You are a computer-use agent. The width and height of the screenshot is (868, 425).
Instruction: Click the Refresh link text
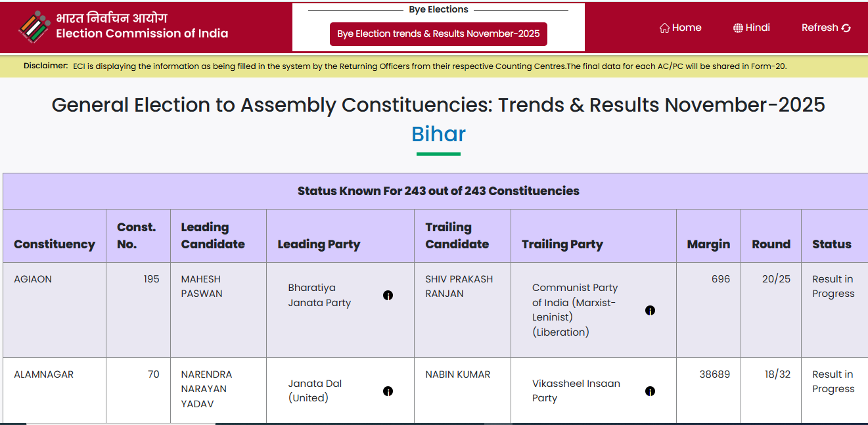pos(819,28)
